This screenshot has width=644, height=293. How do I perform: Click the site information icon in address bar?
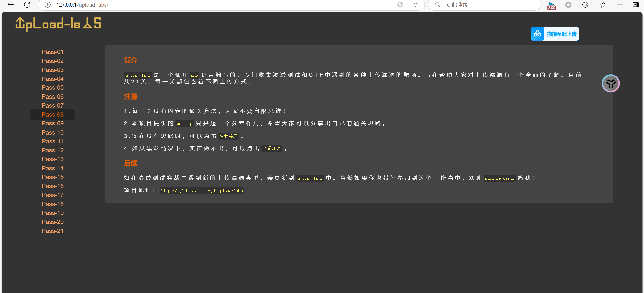tap(48, 5)
